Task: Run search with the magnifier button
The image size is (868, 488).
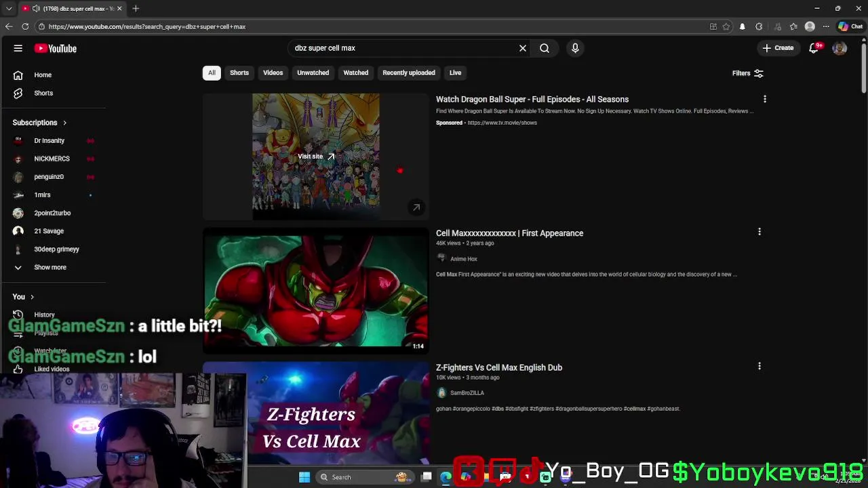Action: pyautogui.click(x=545, y=48)
